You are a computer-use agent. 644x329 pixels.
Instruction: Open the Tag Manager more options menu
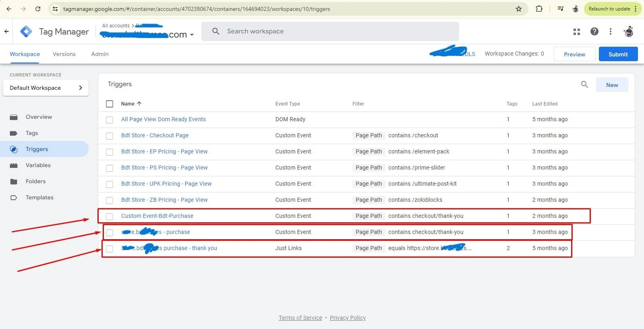[611, 31]
